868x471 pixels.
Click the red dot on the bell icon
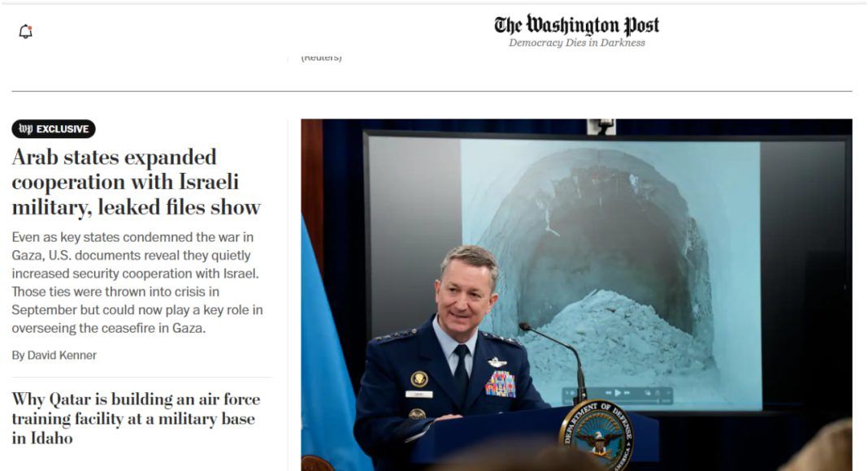[x=30, y=27]
